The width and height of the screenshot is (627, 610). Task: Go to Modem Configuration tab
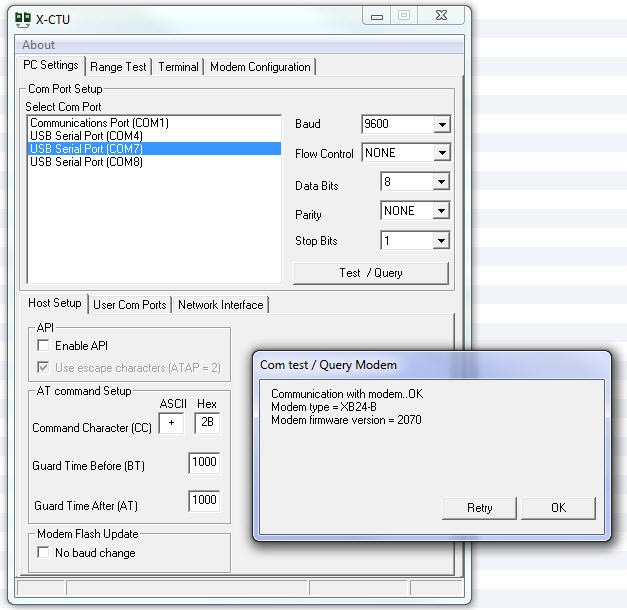tap(260, 67)
